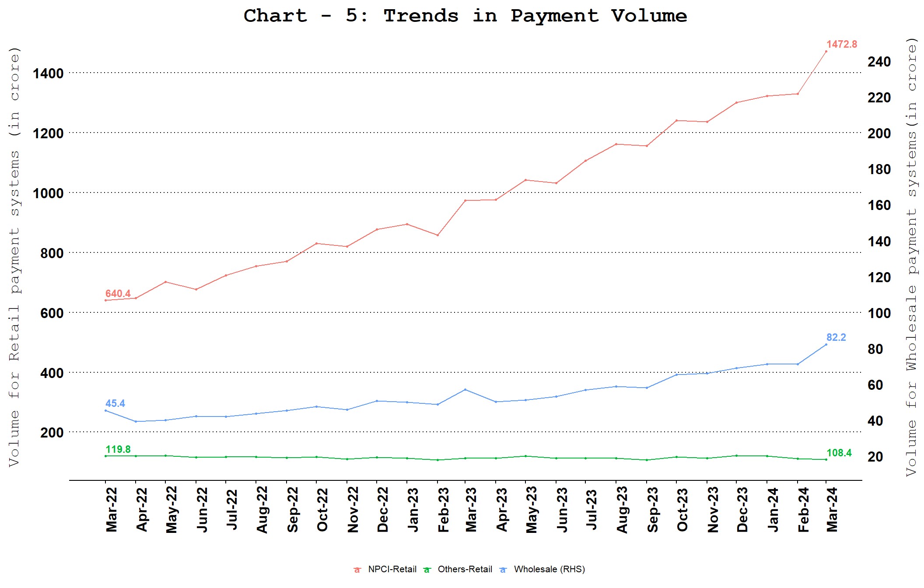Click the 80 right axis value

(x=875, y=349)
